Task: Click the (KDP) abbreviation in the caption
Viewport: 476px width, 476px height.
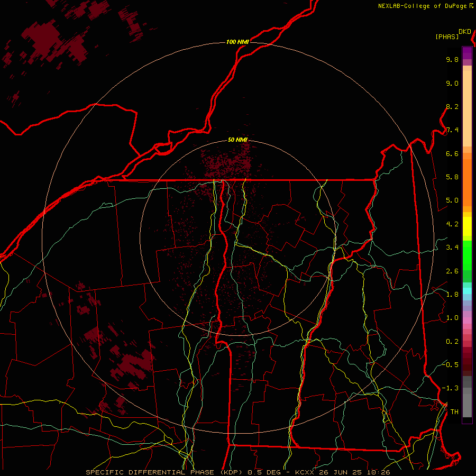Action: (232, 472)
